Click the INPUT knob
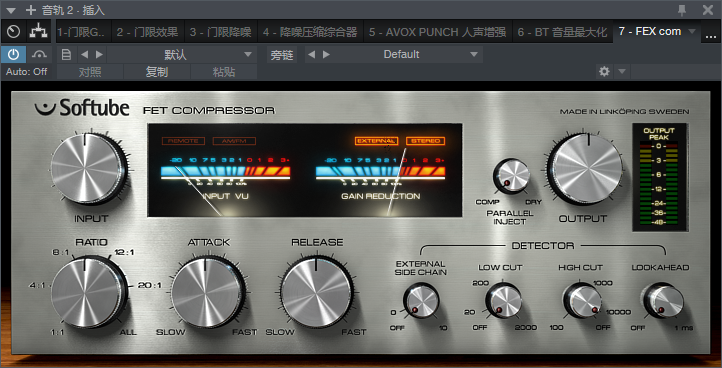This screenshot has width=722, height=368. pos(86,169)
